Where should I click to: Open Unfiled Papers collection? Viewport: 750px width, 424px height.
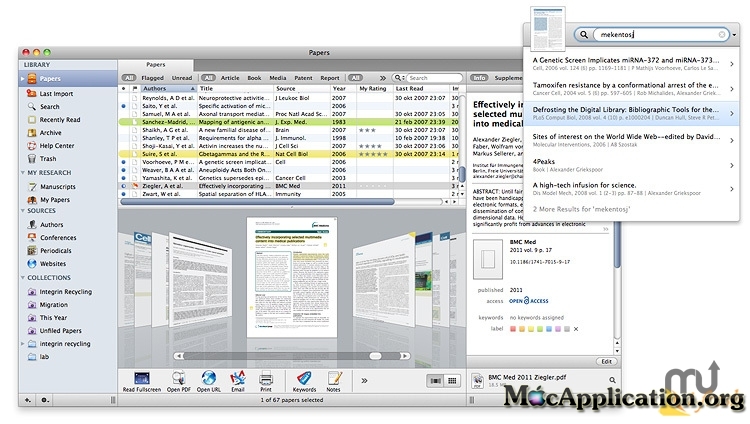pos(60,330)
